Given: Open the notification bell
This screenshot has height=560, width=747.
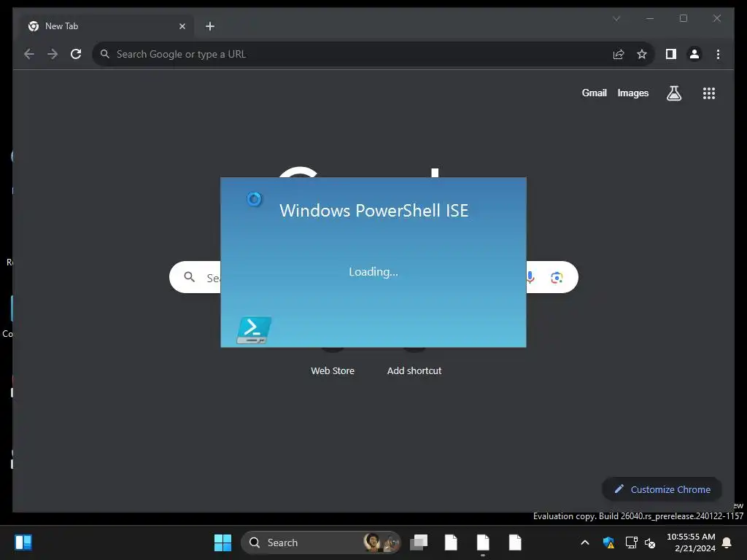Looking at the screenshot, I should pyautogui.click(x=727, y=542).
